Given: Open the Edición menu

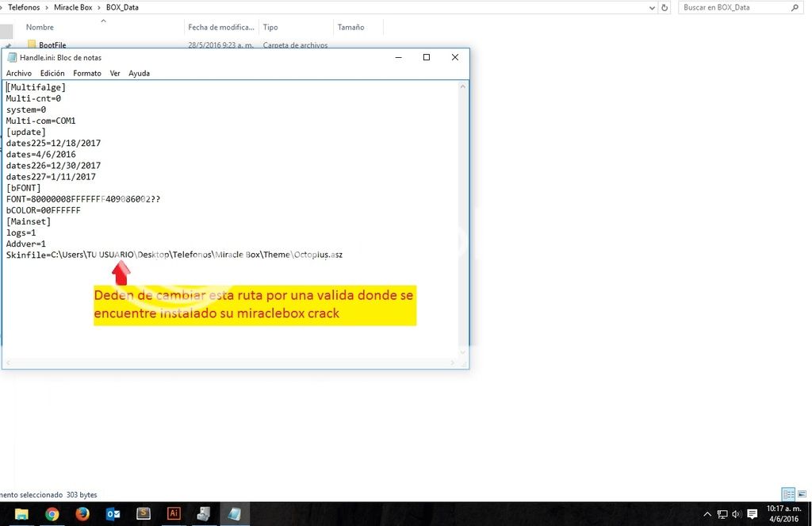Looking at the screenshot, I should click(x=52, y=73).
